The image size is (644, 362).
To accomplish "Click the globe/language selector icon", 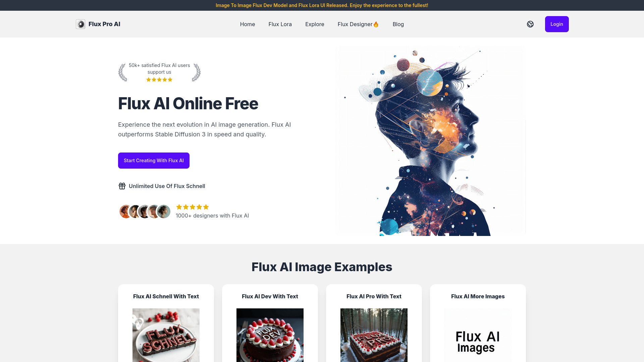I will pyautogui.click(x=530, y=24).
